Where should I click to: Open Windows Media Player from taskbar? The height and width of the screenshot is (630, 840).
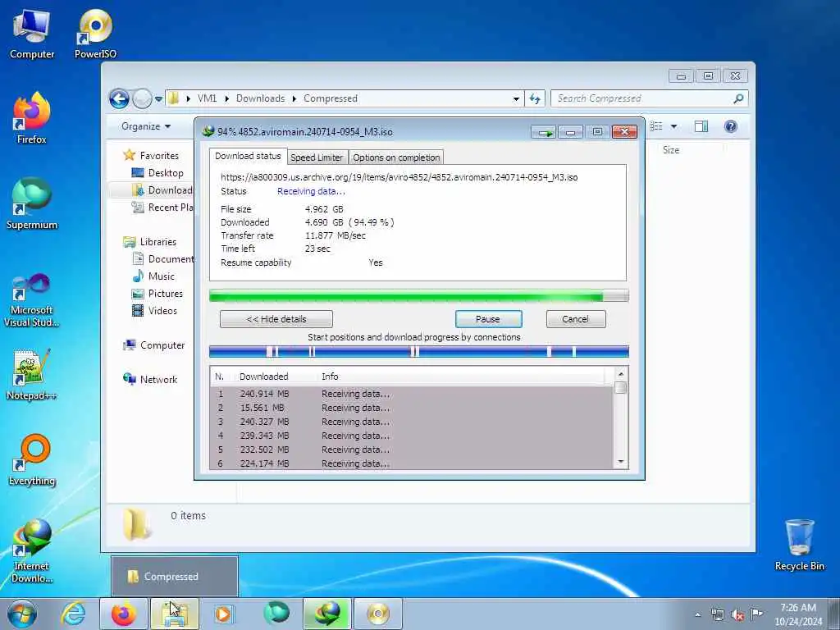pos(223,614)
